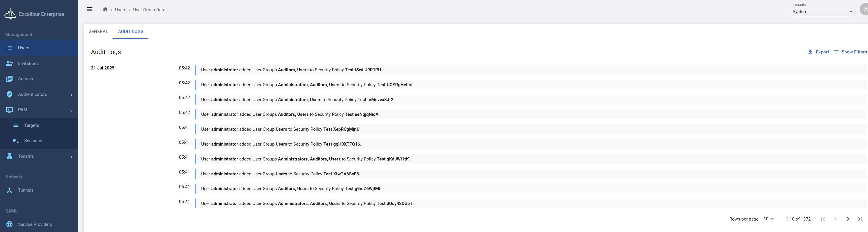Click the PAM screen icon
This screenshot has width=868, height=232.
click(9, 110)
